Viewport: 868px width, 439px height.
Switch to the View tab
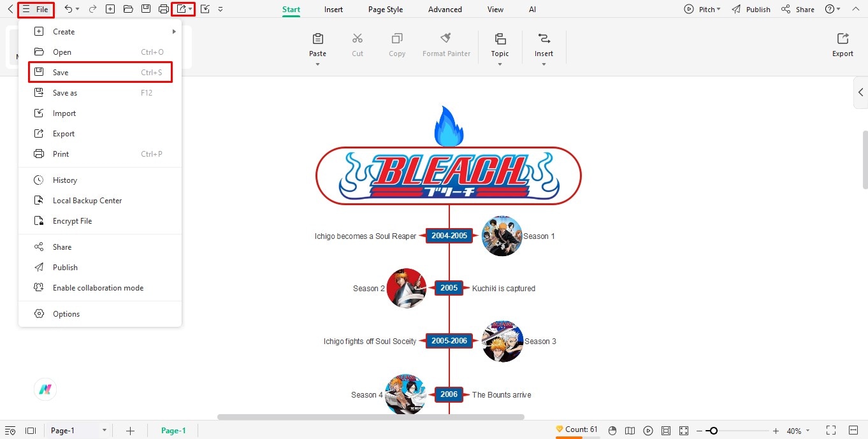click(x=495, y=10)
